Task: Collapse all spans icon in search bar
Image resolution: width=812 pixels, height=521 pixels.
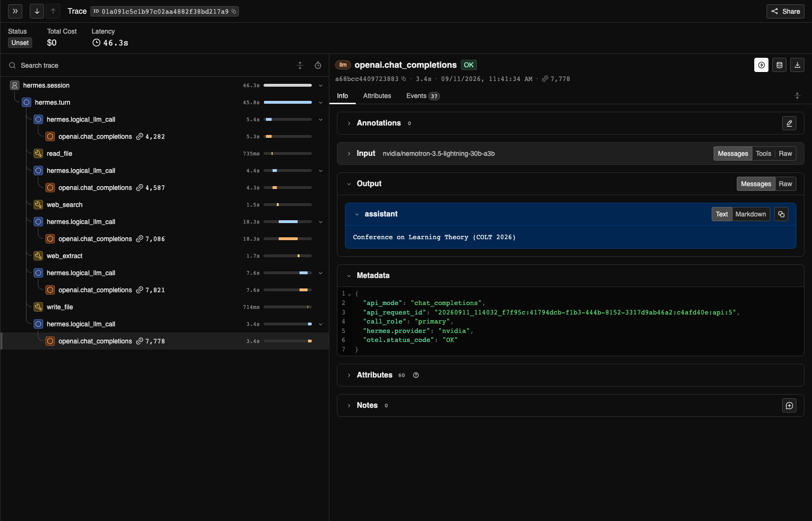Action: (300, 65)
